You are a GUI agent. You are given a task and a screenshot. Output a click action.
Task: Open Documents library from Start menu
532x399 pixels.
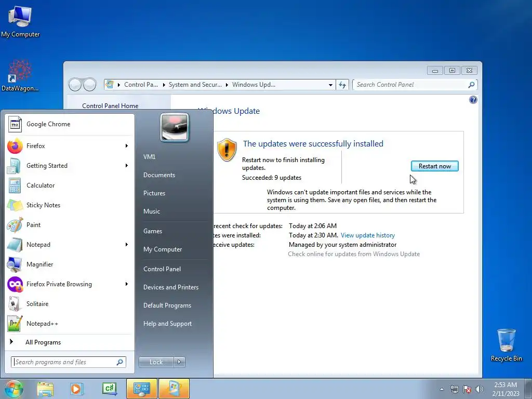click(x=159, y=175)
